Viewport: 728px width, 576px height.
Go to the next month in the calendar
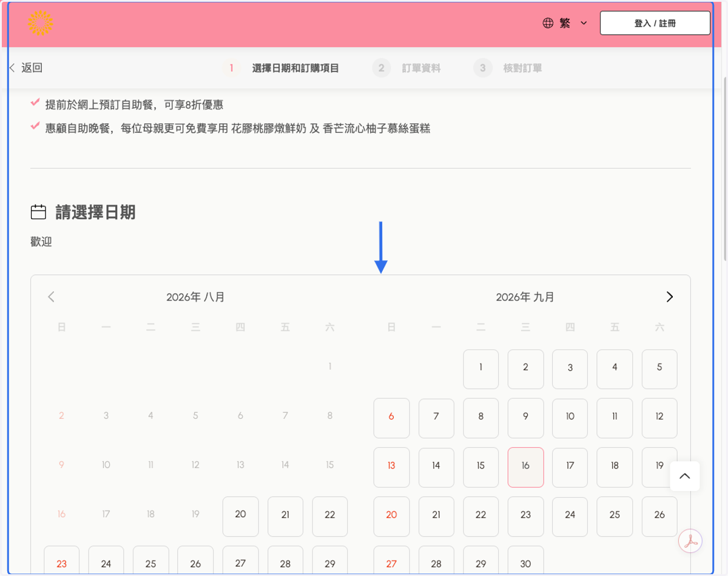(670, 297)
